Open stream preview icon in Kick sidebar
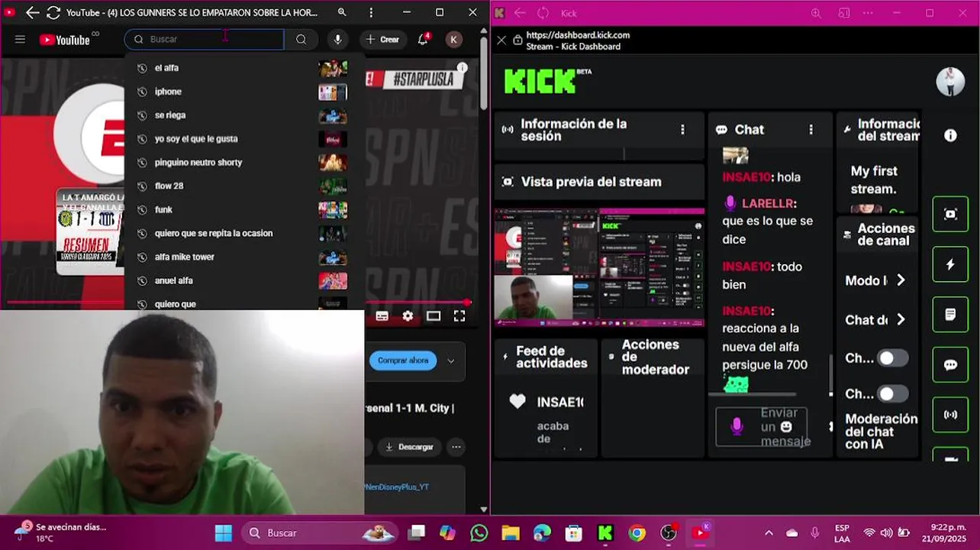This screenshot has height=550, width=980. pyautogui.click(x=950, y=215)
